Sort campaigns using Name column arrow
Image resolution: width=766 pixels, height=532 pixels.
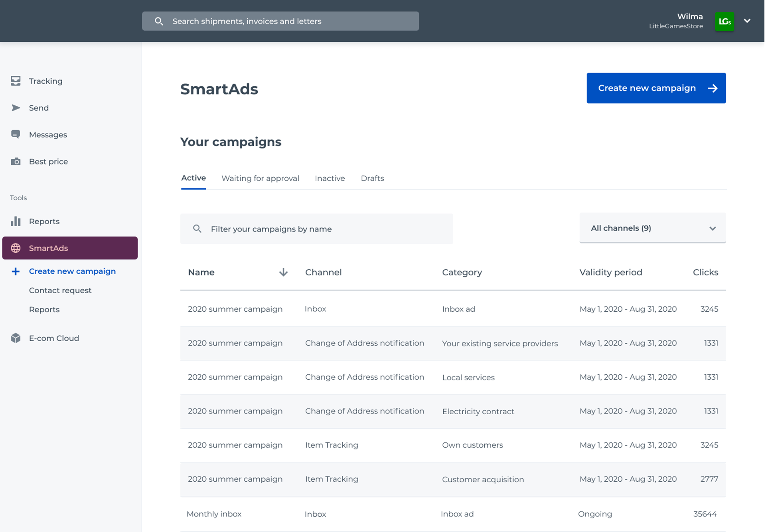(283, 272)
